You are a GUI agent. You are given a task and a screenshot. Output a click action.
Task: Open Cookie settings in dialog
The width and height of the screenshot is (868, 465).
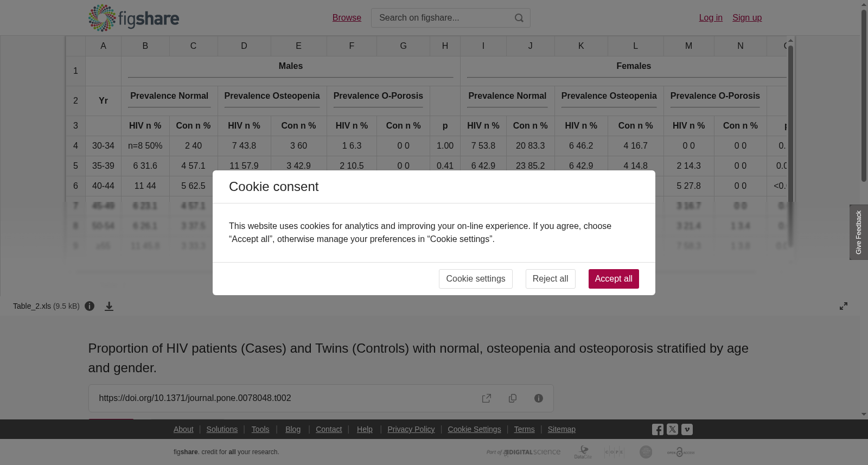point(476,279)
